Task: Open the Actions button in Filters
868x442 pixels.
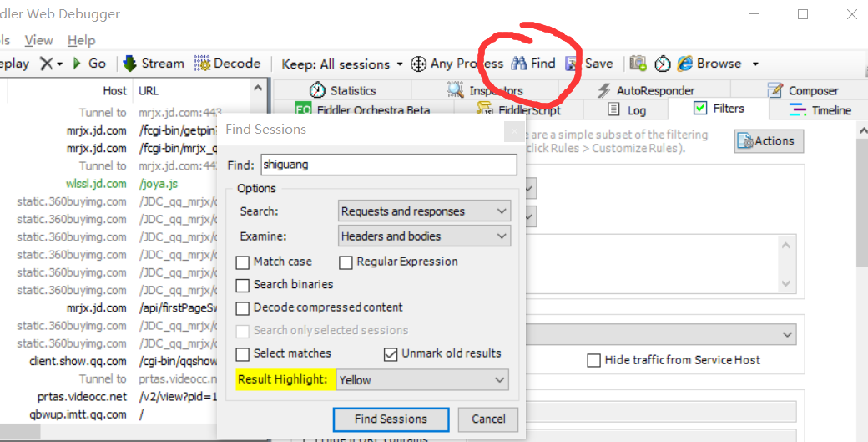Action: point(769,141)
